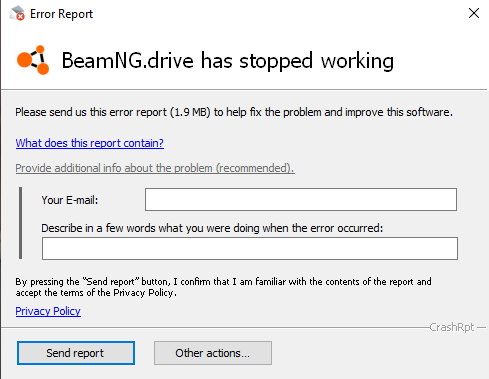Image resolution: width=489 pixels, height=379 pixels.
Task: Focus the Your E-mail input field
Action: pyautogui.click(x=301, y=199)
